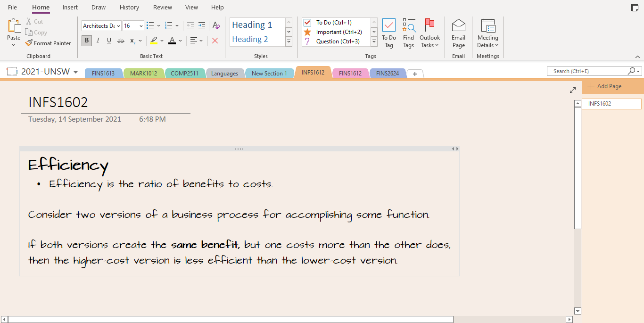The image size is (644, 323).
Task: Click the vertical scrollbar down arrow
Action: 578,311
